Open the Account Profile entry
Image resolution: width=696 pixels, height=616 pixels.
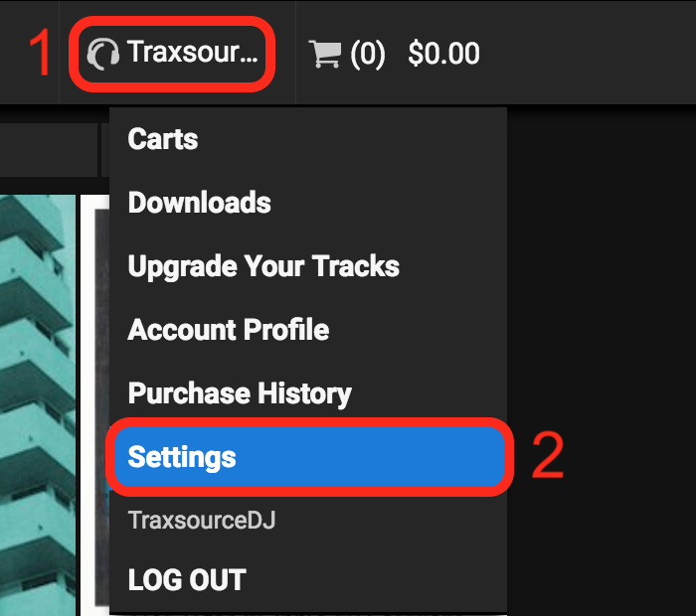click(x=229, y=330)
